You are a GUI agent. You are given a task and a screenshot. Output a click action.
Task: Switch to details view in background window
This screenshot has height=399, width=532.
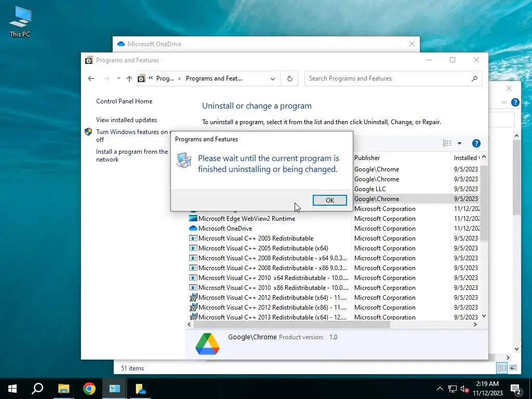(502, 368)
